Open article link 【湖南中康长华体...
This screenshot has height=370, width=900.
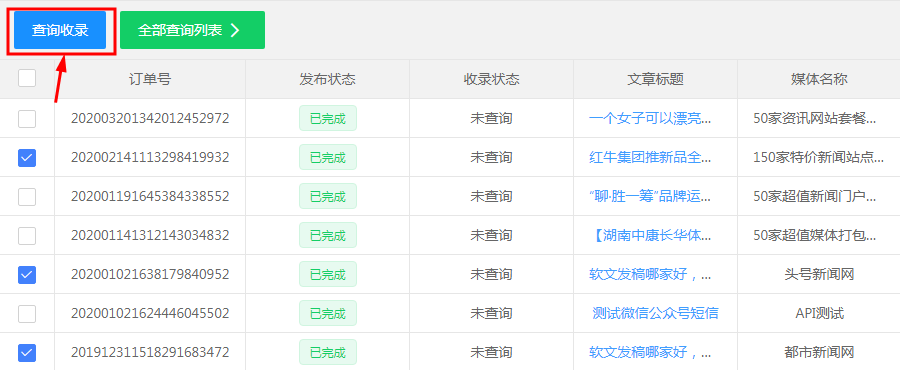click(650, 236)
